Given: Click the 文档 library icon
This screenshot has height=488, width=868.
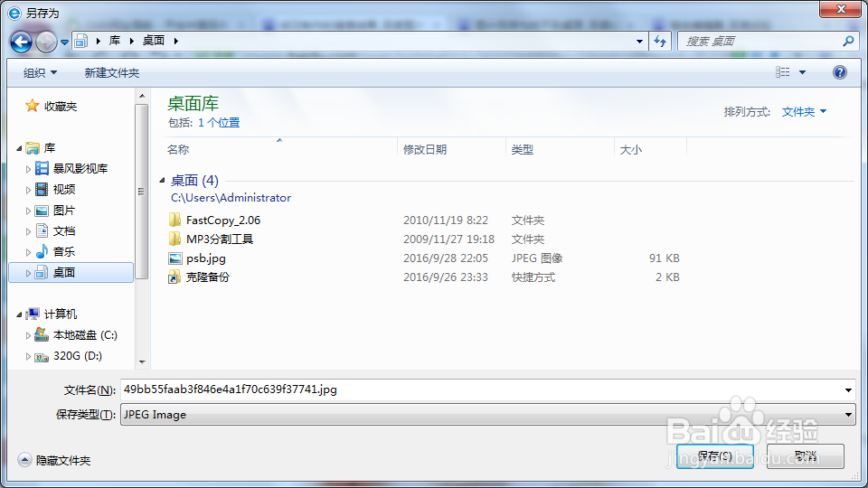Looking at the screenshot, I should 42,230.
